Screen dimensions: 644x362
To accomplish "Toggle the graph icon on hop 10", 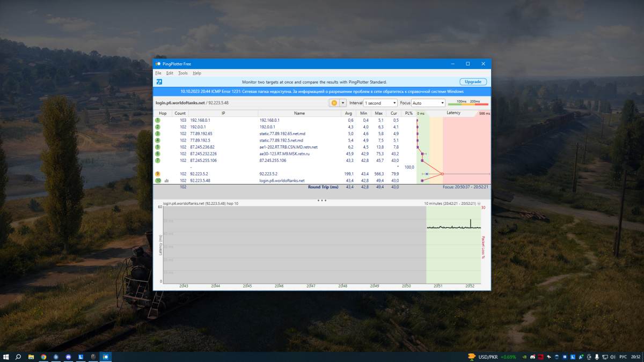I will 166,181.
